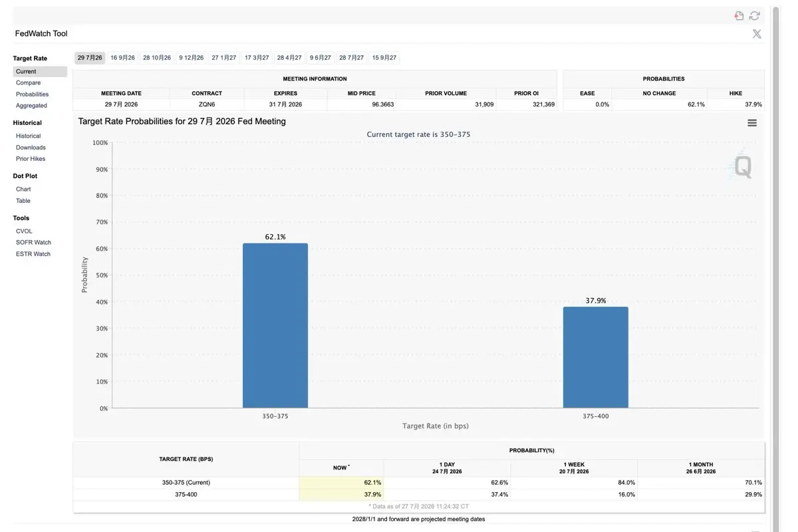Image resolution: width=798 pixels, height=532 pixels.
Task: Show the Dot Plot Chart
Action: coord(23,190)
